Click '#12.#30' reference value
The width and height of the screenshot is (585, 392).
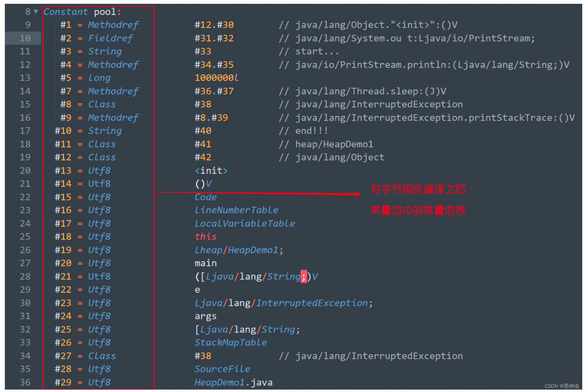[214, 25]
